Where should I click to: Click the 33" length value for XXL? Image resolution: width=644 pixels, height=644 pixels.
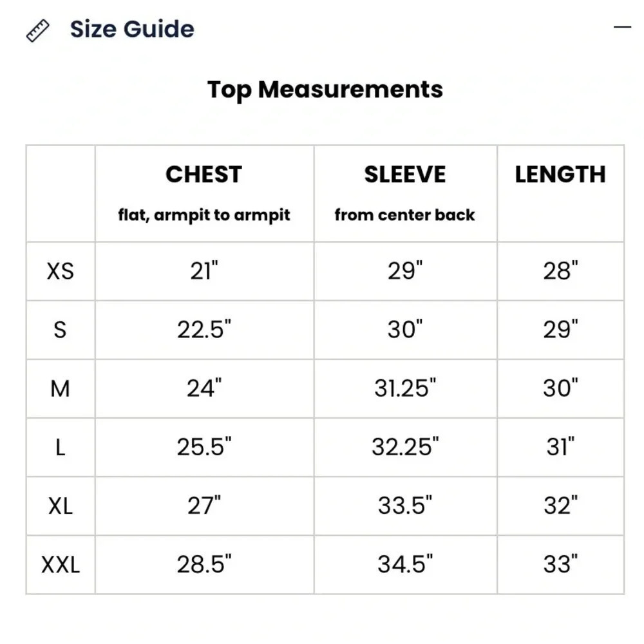tap(560, 564)
